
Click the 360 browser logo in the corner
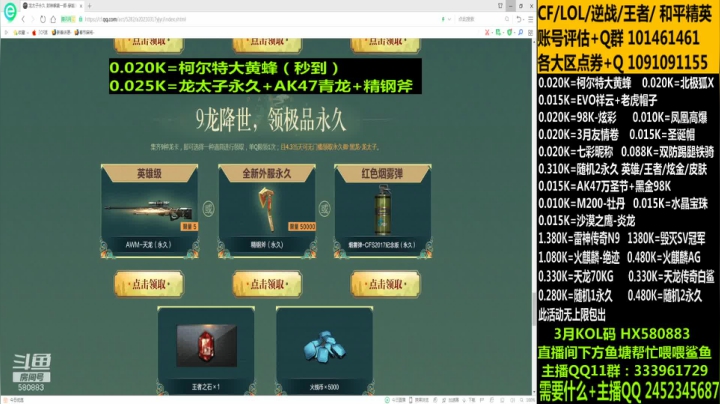[10, 11]
